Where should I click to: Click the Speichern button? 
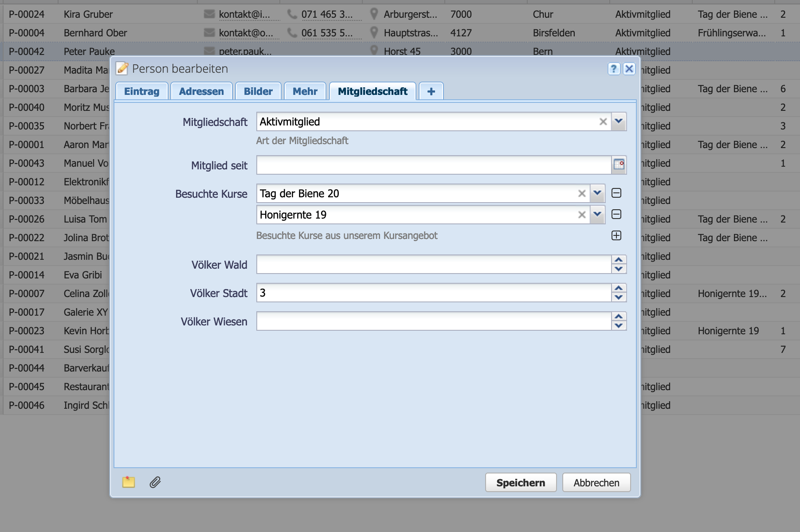tap(521, 483)
